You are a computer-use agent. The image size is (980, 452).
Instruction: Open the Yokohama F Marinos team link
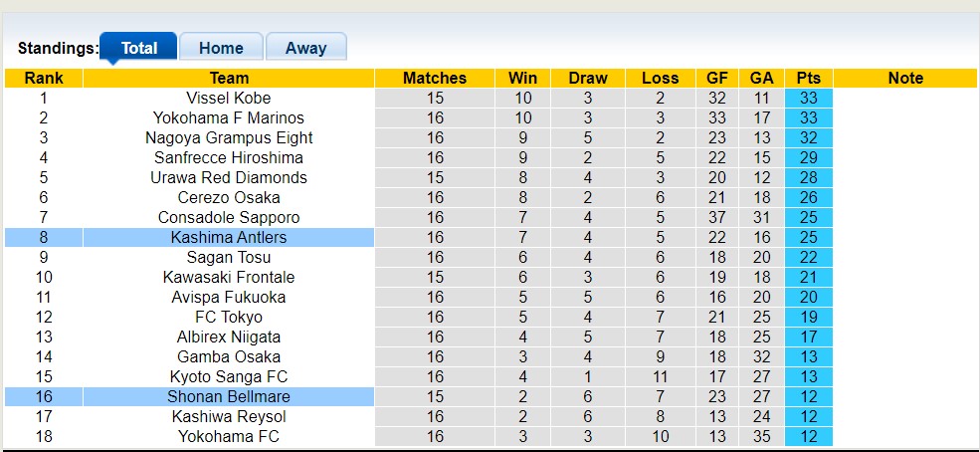(229, 117)
